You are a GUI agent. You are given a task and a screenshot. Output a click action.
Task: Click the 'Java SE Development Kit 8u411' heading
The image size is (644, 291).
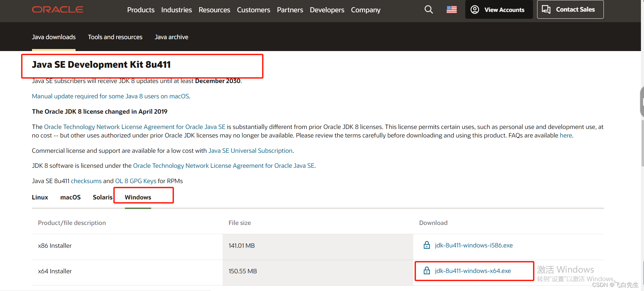tap(101, 65)
